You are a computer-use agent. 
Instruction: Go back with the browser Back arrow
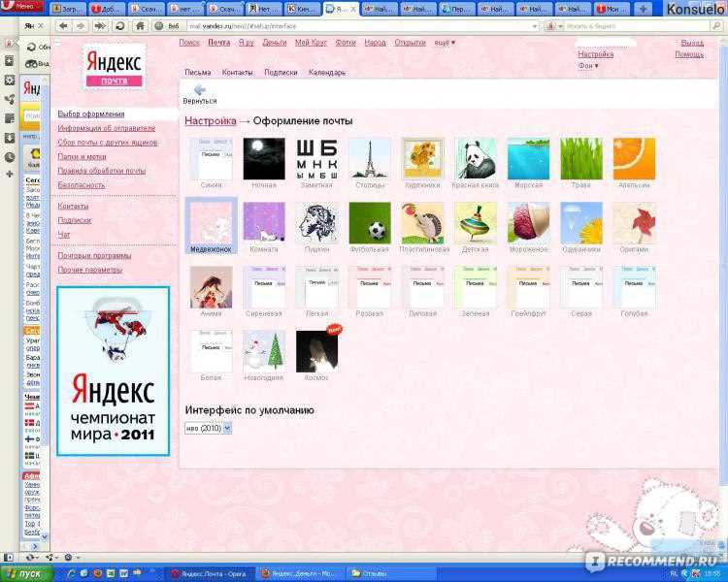pyautogui.click(x=64, y=26)
